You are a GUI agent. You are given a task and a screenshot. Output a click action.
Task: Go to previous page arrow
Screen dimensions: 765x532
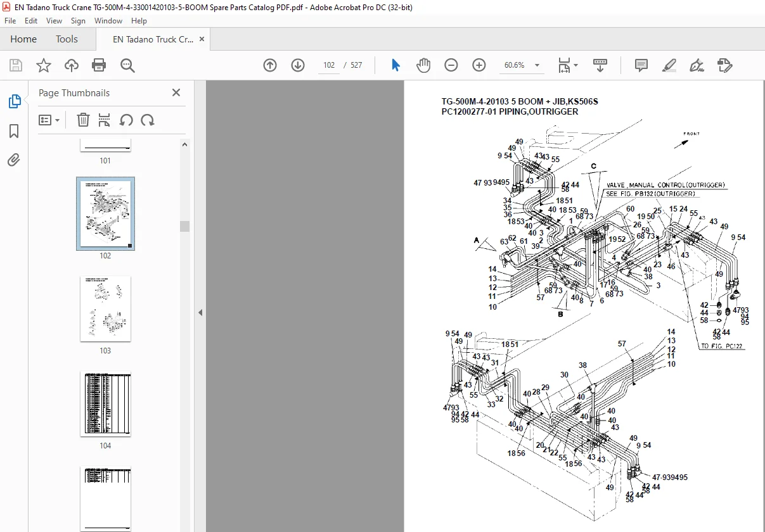270,65
